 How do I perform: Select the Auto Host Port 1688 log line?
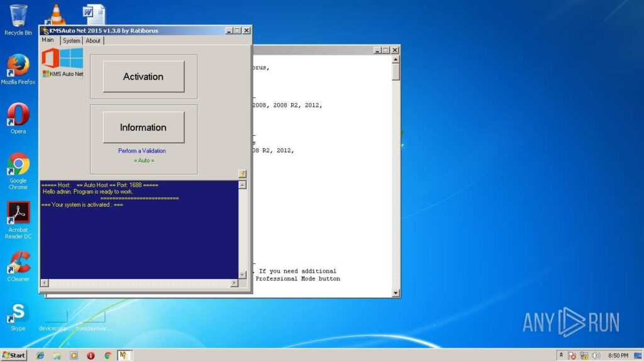click(x=100, y=185)
